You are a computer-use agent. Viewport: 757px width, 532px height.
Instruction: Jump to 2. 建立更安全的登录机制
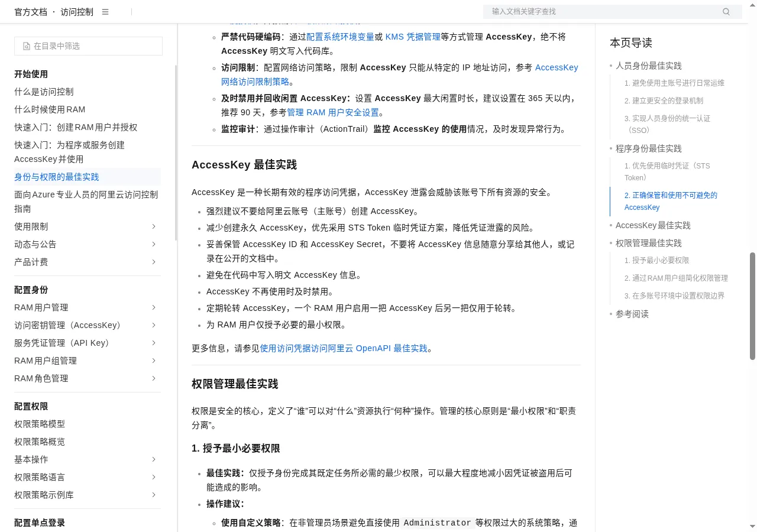(x=664, y=101)
